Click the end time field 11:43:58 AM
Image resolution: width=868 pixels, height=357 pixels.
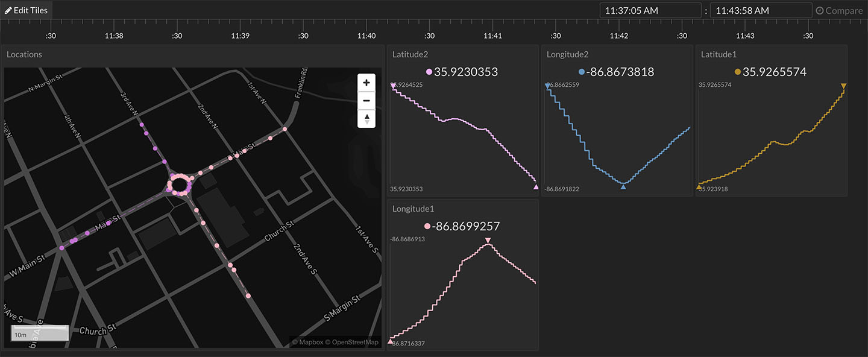coord(761,10)
